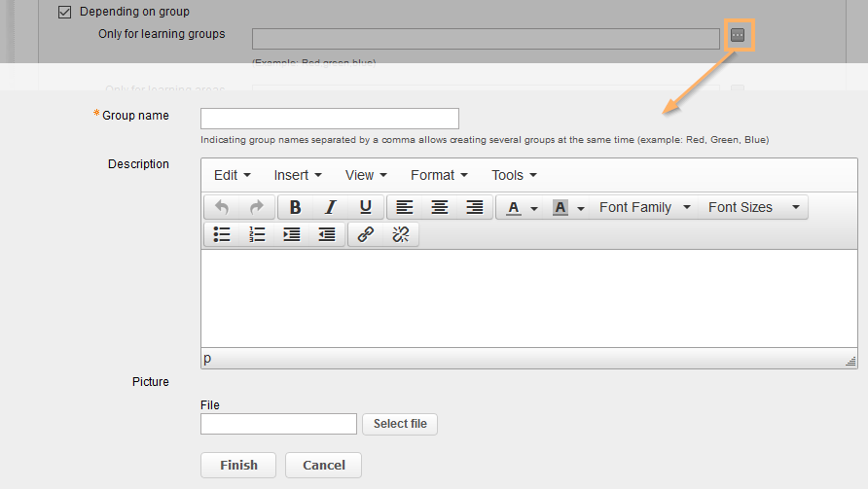The image size is (868, 489).
Task: Open the Format menu
Action: click(x=439, y=175)
